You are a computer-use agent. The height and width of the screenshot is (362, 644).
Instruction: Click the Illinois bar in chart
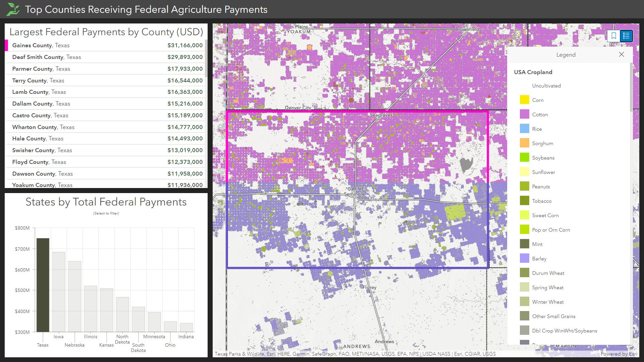(91, 309)
